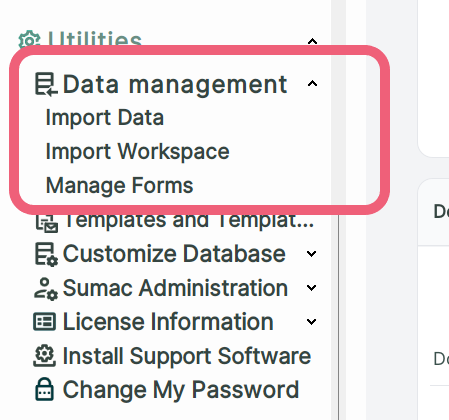Expand the License Information chevron
Screen dimensions: 449x420
coord(311,322)
